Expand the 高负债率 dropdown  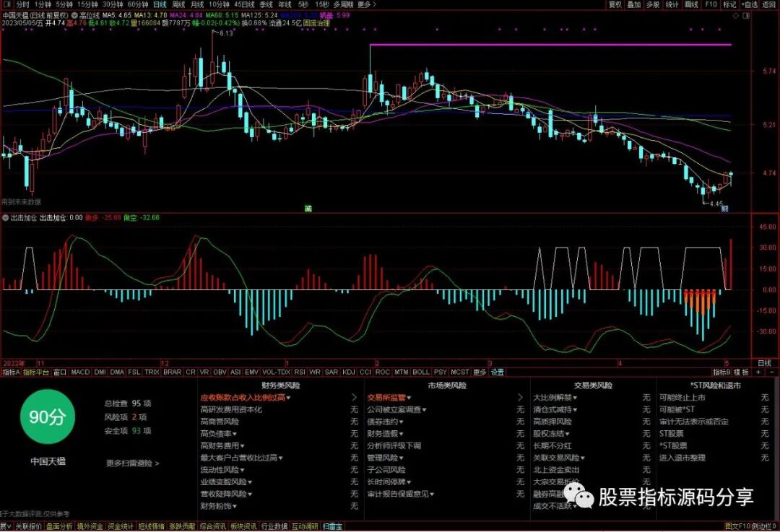(235, 434)
